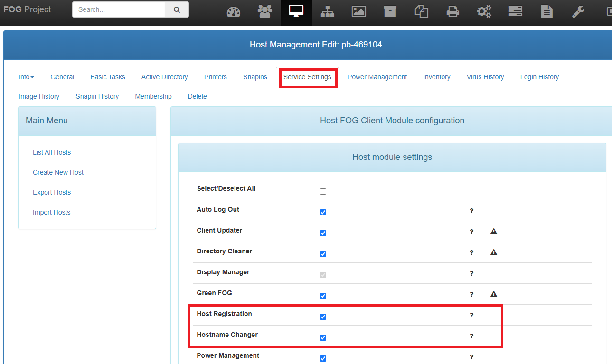Open FOG Configuration wrench icon
The width and height of the screenshot is (612, 364).
pos(578,11)
